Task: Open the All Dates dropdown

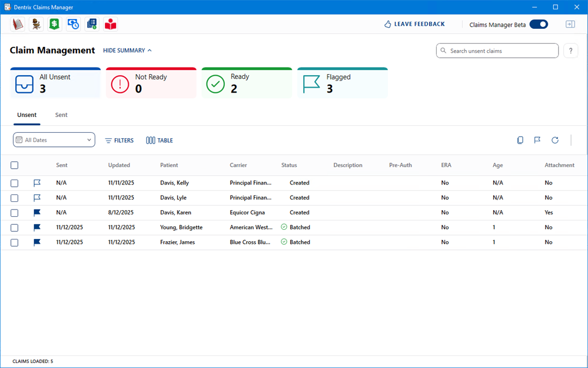Action: tap(54, 140)
